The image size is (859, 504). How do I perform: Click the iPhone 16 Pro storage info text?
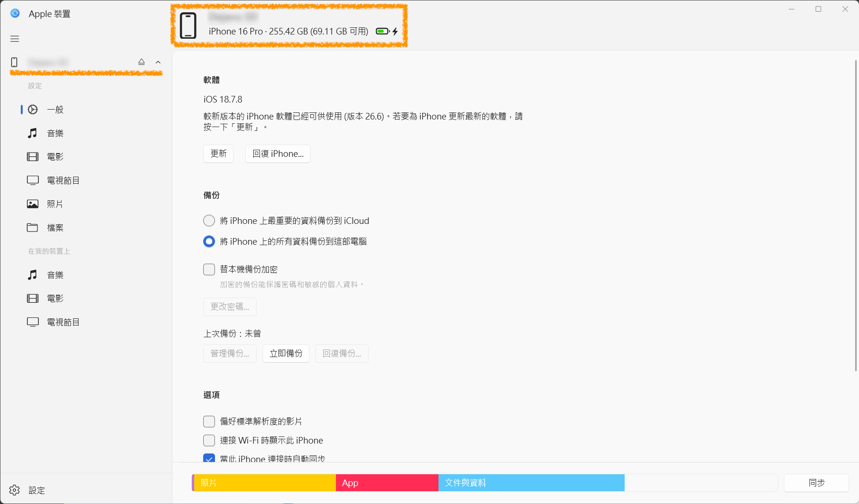[x=289, y=31]
